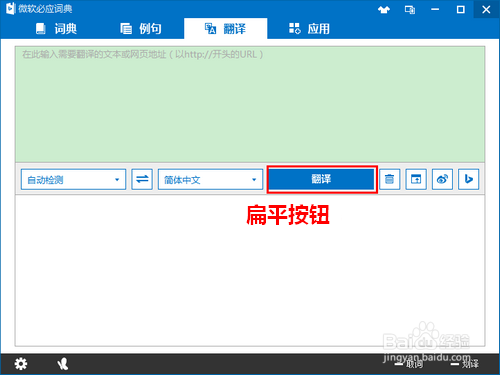This screenshot has width=500, height=375.
Task: Clear text with the trash can icon
Action: click(x=389, y=179)
